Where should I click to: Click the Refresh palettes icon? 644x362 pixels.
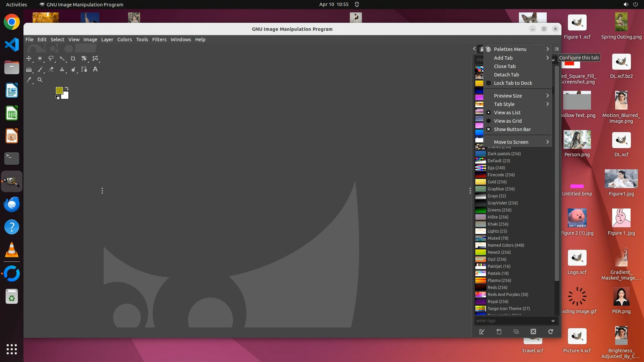click(x=550, y=331)
